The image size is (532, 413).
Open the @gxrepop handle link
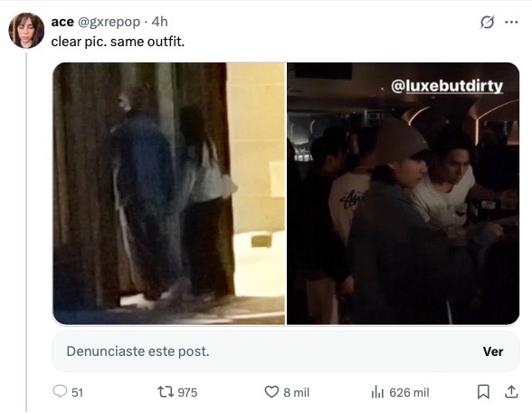[x=109, y=22]
